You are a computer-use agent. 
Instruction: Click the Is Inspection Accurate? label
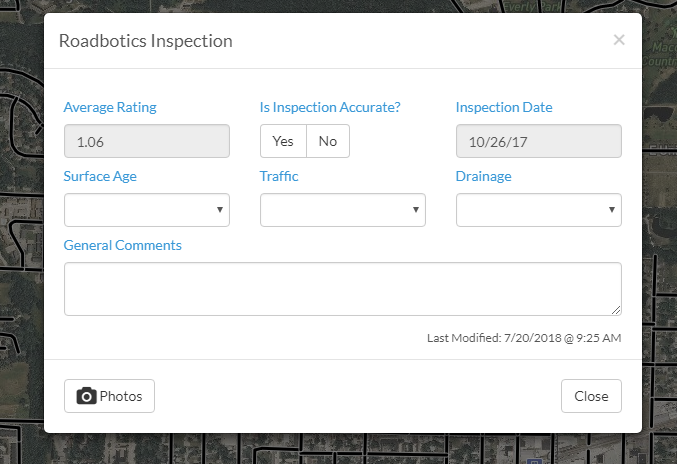330,107
